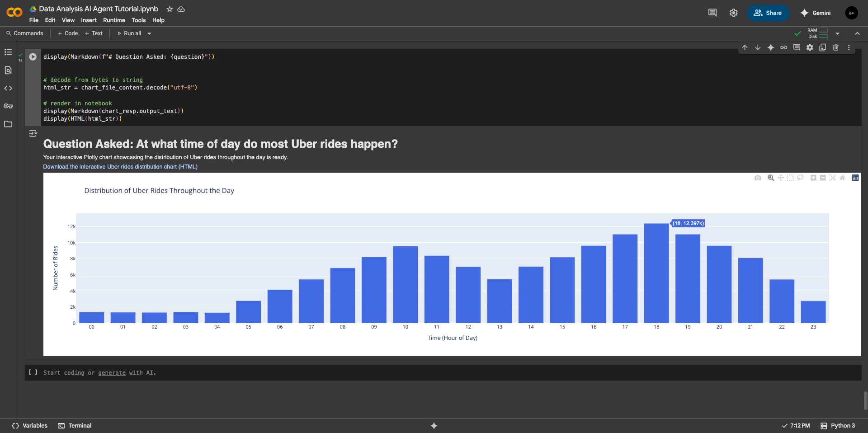Zoom in on Plotly chart
This screenshot has height=433, width=868.
click(813, 178)
